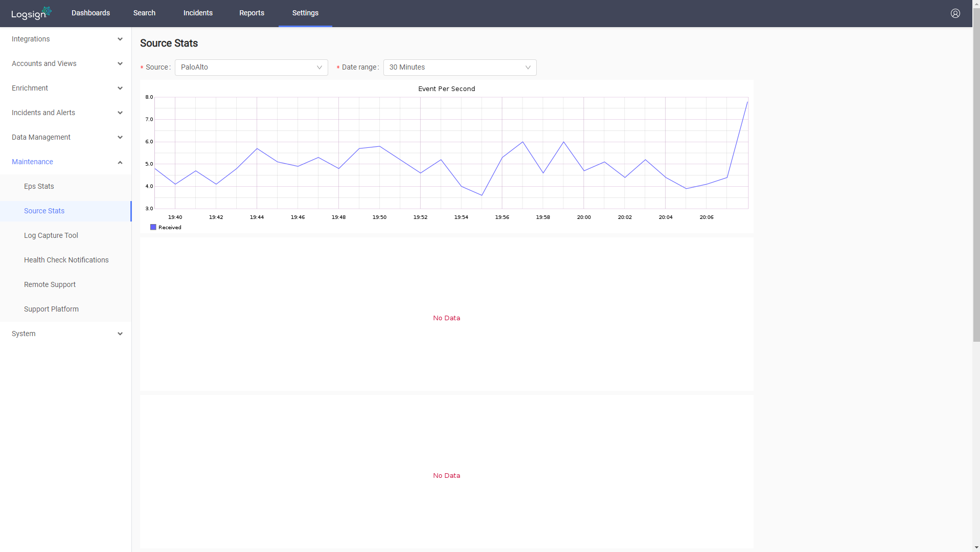This screenshot has height=552, width=980.
Task: Expand the System section
Action: tap(65, 334)
